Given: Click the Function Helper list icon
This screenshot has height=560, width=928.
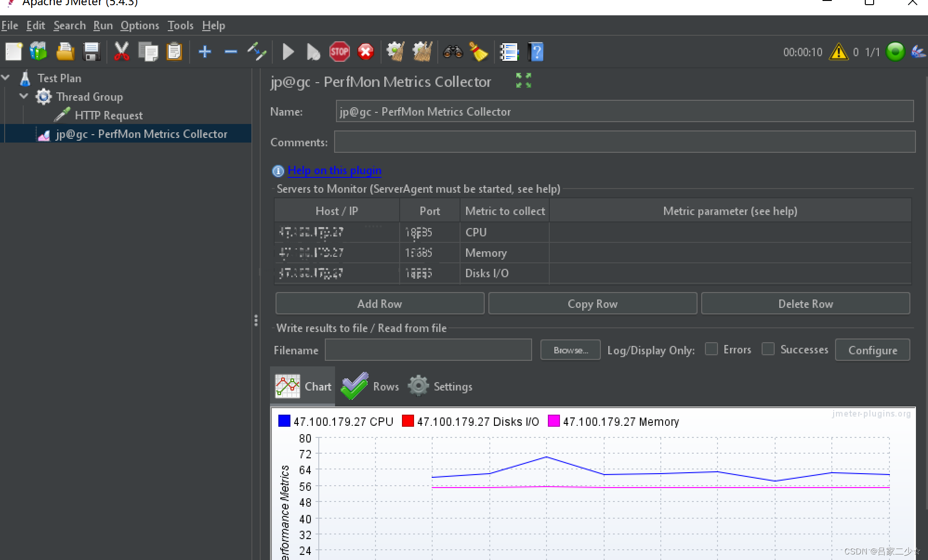Looking at the screenshot, I should coord(509,52).
